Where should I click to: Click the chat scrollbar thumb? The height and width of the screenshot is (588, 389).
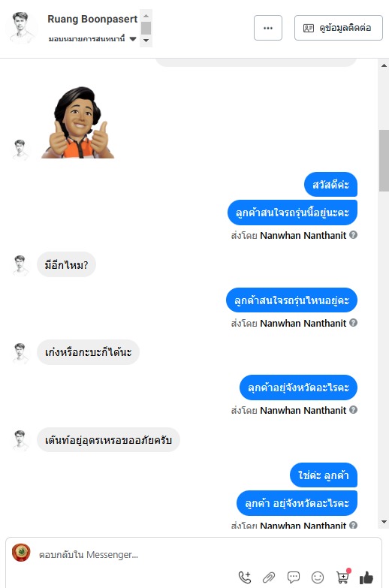click(384, 161)
